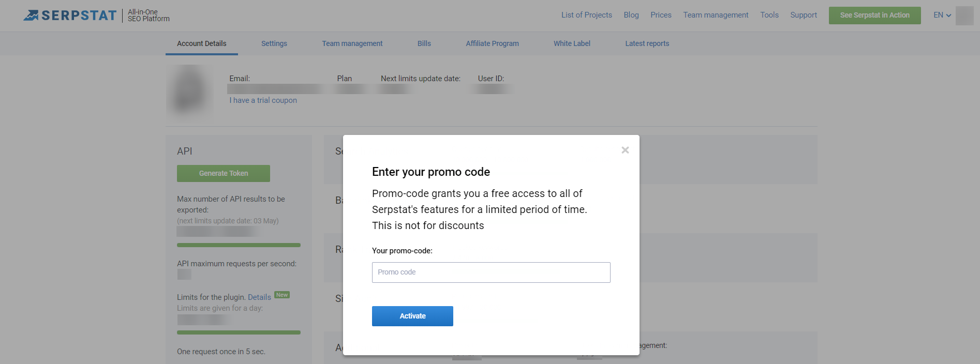Go to Affiliate Program tab
Image resolution: width=980 pixels, height=364 pixels.
[492, 44]
